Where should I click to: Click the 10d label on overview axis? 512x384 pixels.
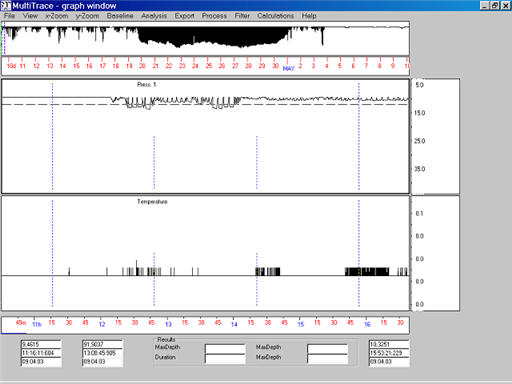click(11, 66)
